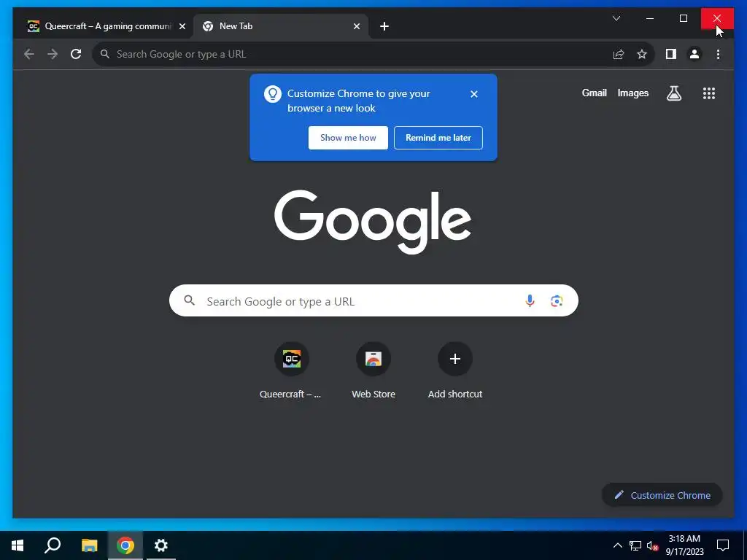Image resolution: width=747 pixels, height=560 pixels.
Task: Click the muted volume tray icon
Action: tap(652, 545)
